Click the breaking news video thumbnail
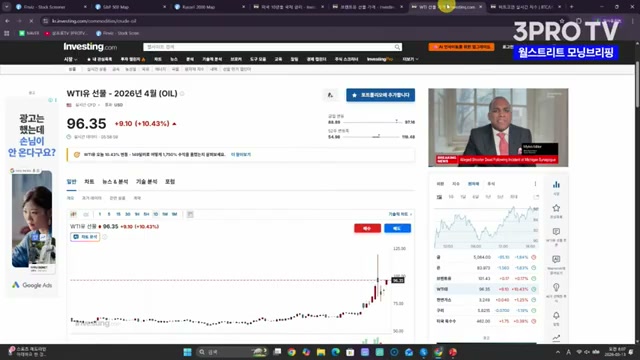Screen dimensions: 640x360 498,127
